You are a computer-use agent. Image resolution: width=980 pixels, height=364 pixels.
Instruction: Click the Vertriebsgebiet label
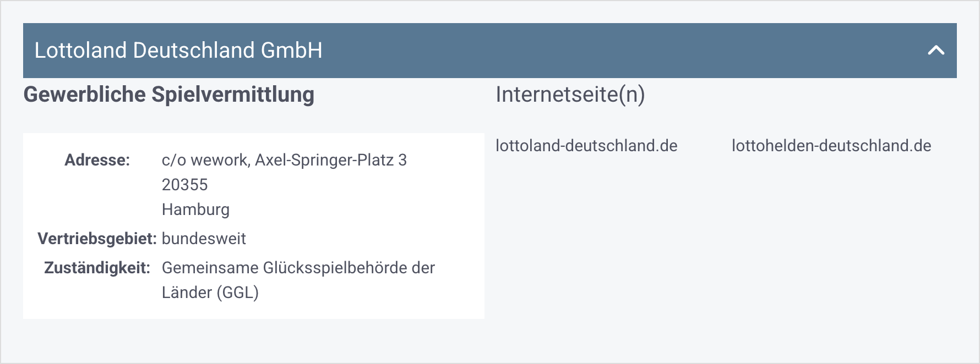97,239
